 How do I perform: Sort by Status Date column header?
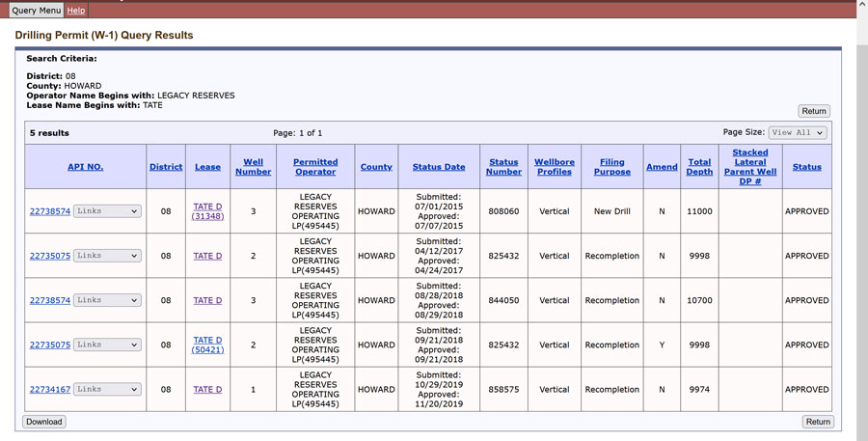coord(439,167)
